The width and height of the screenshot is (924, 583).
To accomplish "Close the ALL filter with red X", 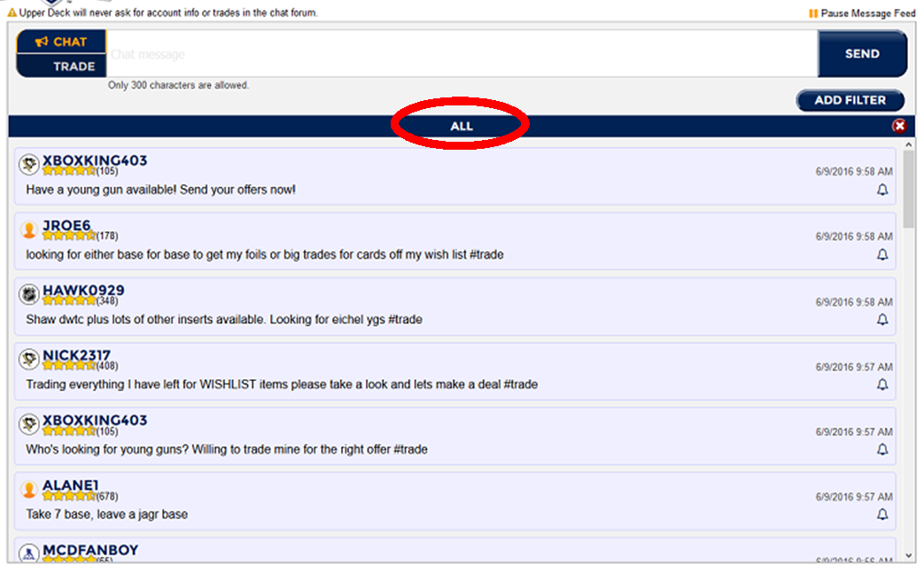I will pos(899,126).
